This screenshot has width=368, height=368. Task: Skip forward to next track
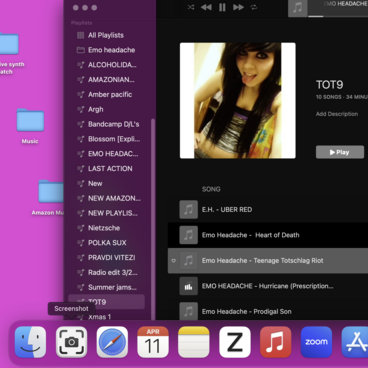[x=238, y=7]
